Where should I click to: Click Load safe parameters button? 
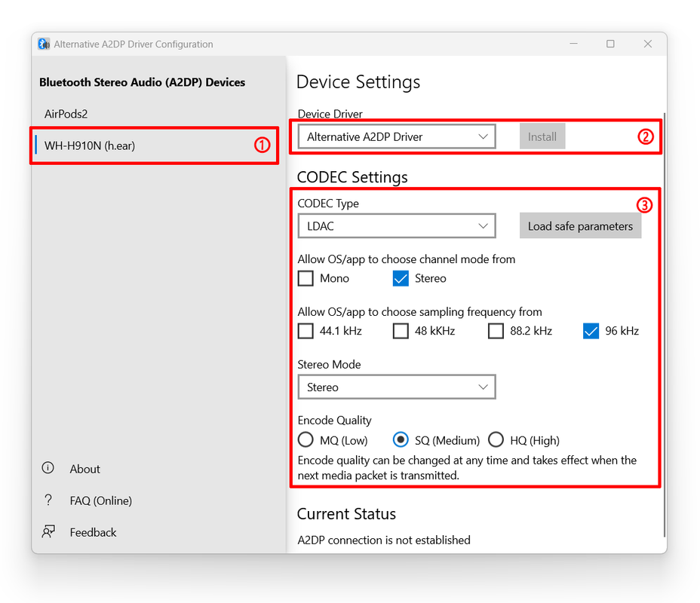(x=580, y=225)
